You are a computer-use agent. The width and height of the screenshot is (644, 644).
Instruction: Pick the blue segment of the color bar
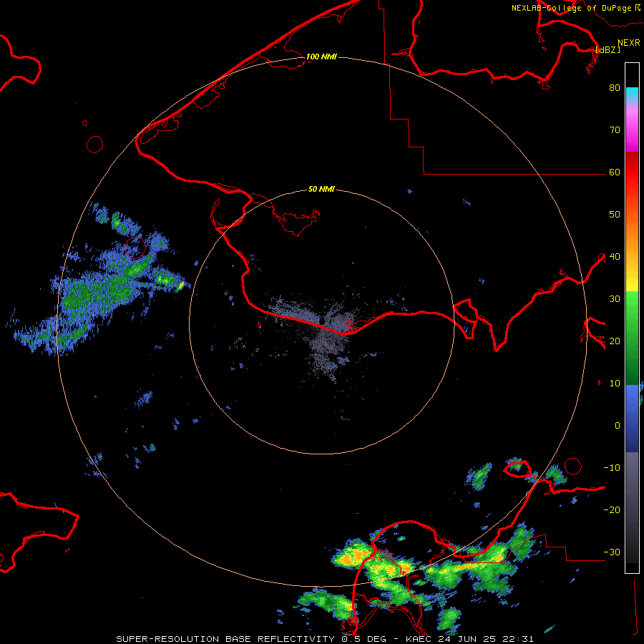click(632, 419)
